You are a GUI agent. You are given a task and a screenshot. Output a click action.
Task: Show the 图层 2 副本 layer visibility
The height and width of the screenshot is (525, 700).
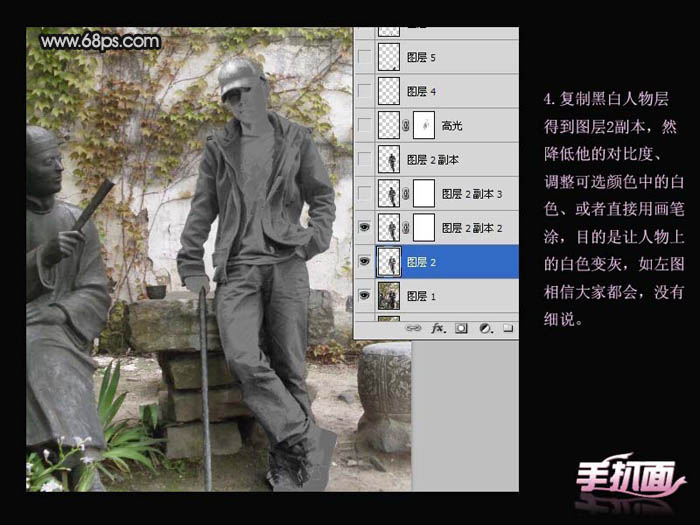tap(364, 159)
